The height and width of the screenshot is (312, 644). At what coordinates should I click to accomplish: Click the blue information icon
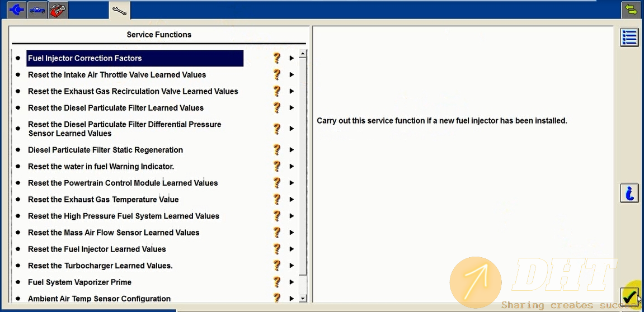click(629, 193)
